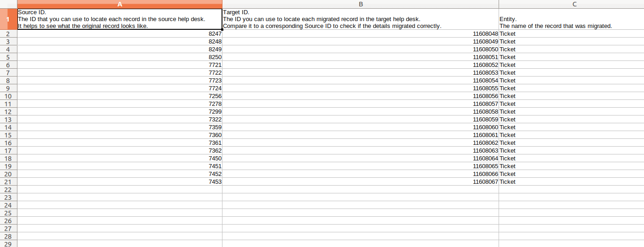Select Target ID cell 11608056
644x247 pixels.
coord(361,96)
